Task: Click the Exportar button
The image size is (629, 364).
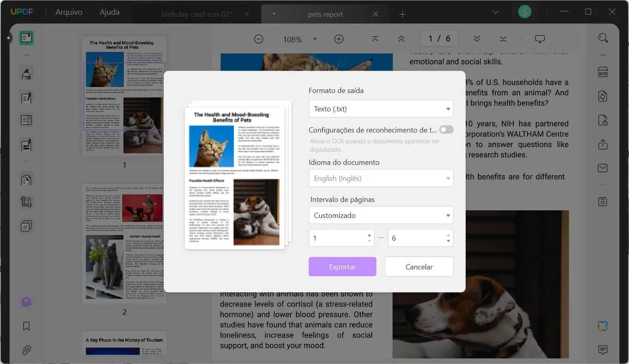Action: click(x=342, y=267)
